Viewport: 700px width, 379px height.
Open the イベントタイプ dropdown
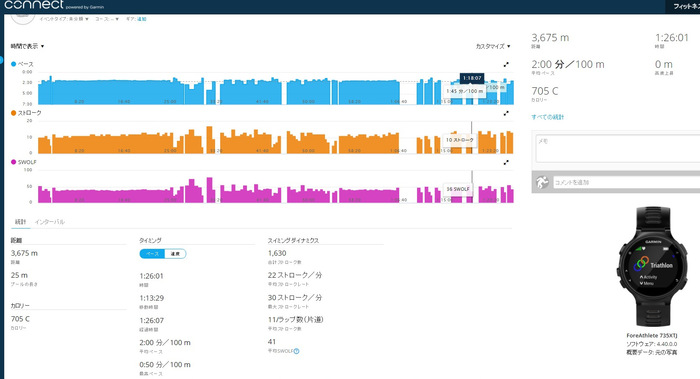tap(64, 19)
